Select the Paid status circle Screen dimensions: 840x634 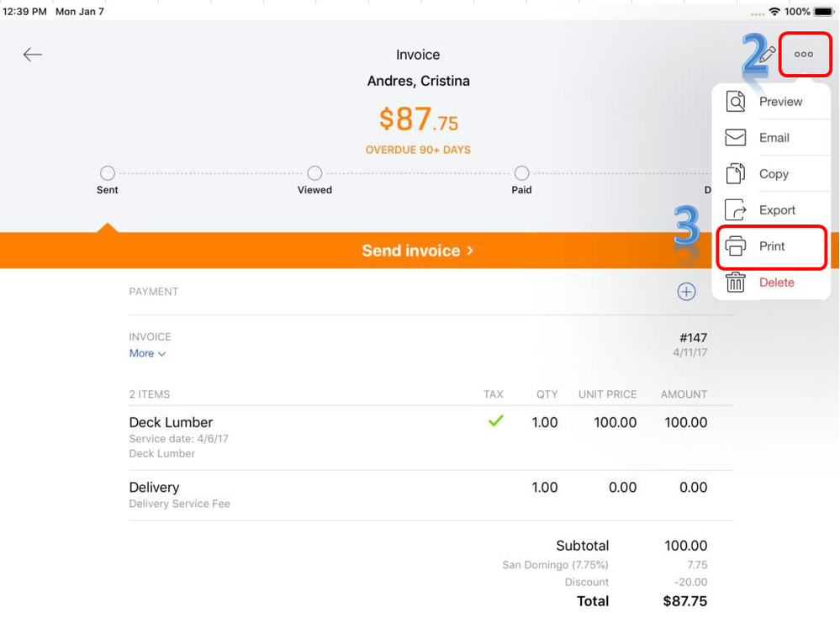[x=521, y=173]
